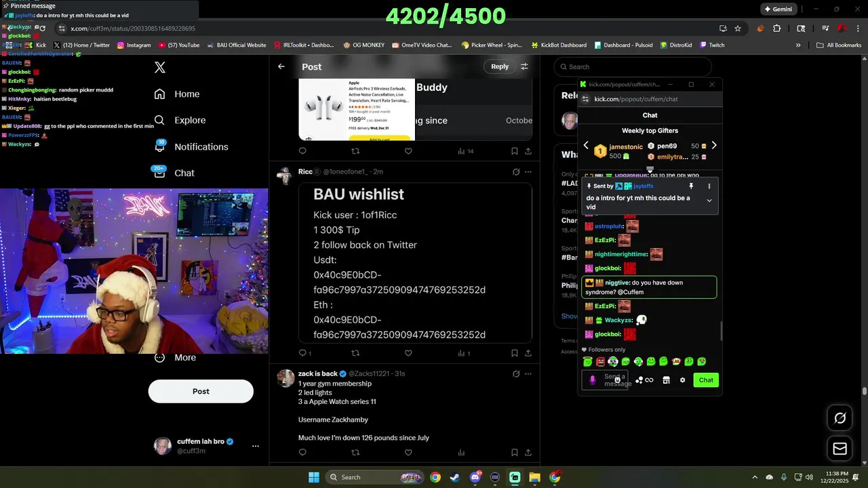Expand the pinned message chevron
Image resolution: width=868 pixels, height=488 pixels.
point(709,201)
